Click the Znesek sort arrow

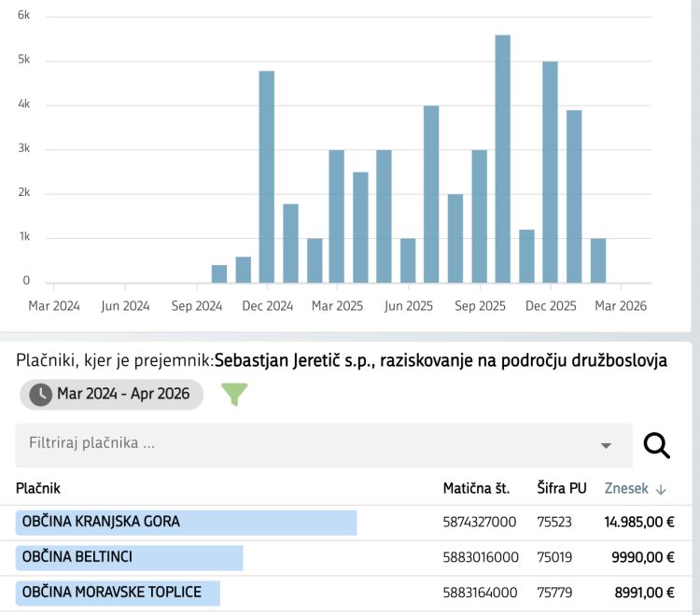pyautogui.click(x=661, y=488)
